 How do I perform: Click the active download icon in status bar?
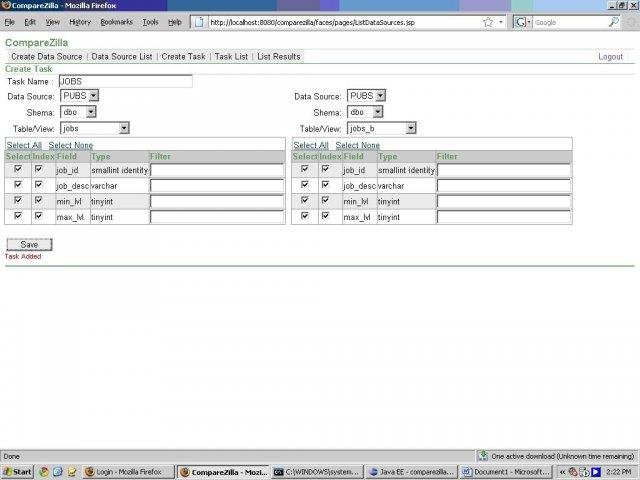click(x=483, y=456)
